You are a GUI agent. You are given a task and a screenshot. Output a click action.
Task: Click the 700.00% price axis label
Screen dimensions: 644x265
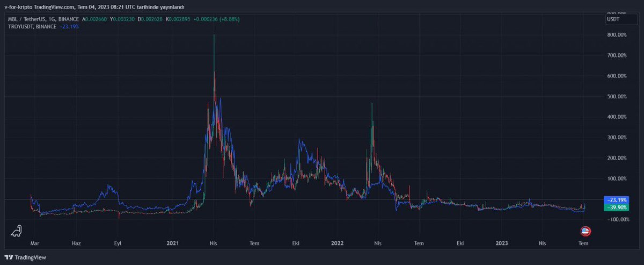point(616,55)
